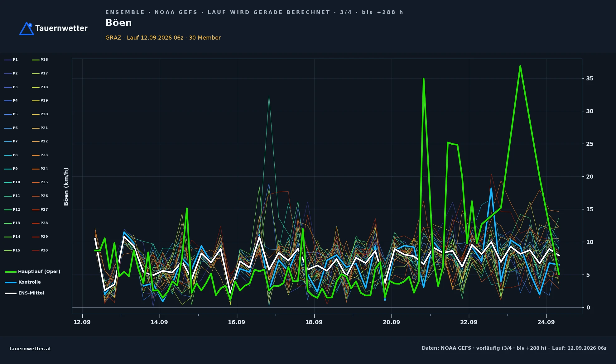Click the P4 member in the legend
Screen dimensions: 616x364
pos(11,100)
